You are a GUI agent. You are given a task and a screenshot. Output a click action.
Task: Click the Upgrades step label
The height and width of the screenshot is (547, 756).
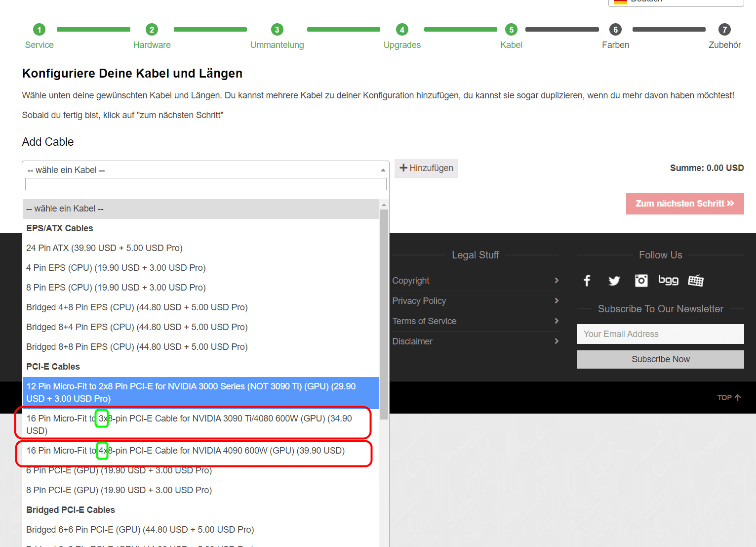point(402,45)
